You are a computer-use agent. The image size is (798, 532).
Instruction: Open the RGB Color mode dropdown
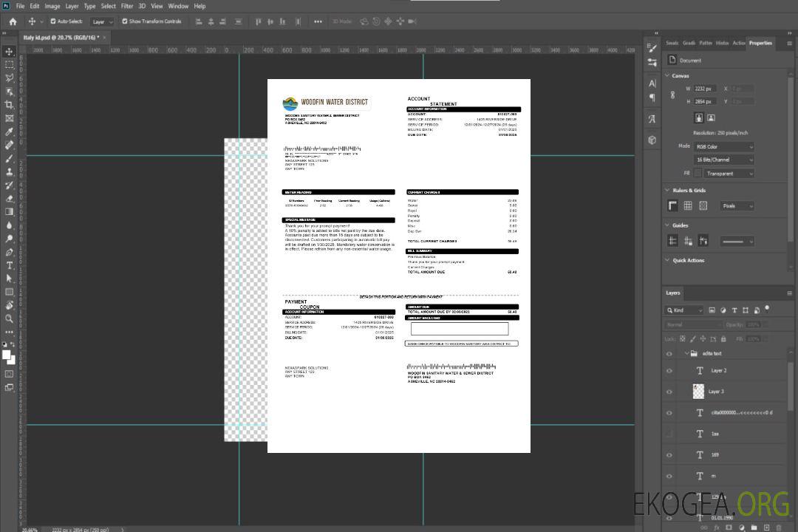724,147
